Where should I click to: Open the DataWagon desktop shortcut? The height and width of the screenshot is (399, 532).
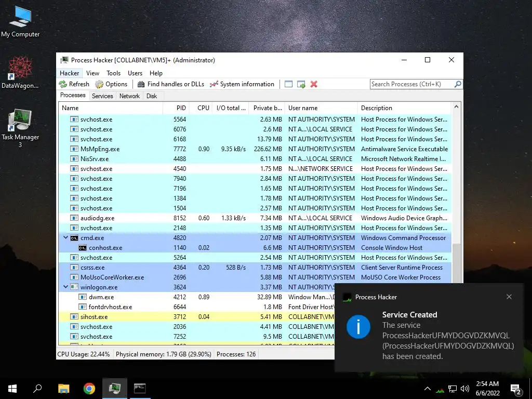click(20, 72)
